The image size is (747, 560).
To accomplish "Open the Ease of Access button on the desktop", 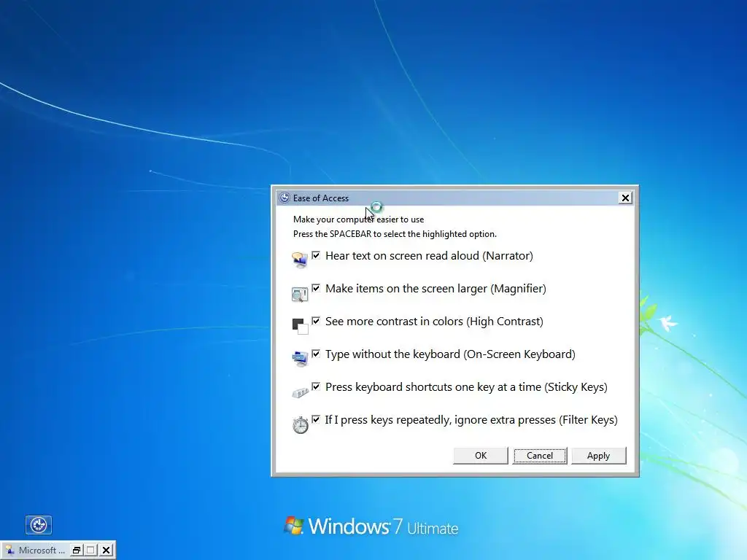I will click(x=38, y=525).
